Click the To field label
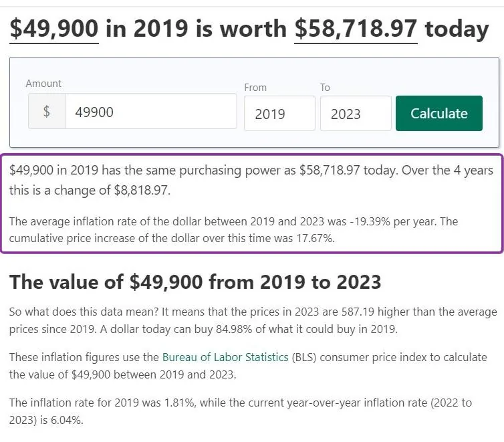This screenshot has height=442, width=504. (325, 88)
